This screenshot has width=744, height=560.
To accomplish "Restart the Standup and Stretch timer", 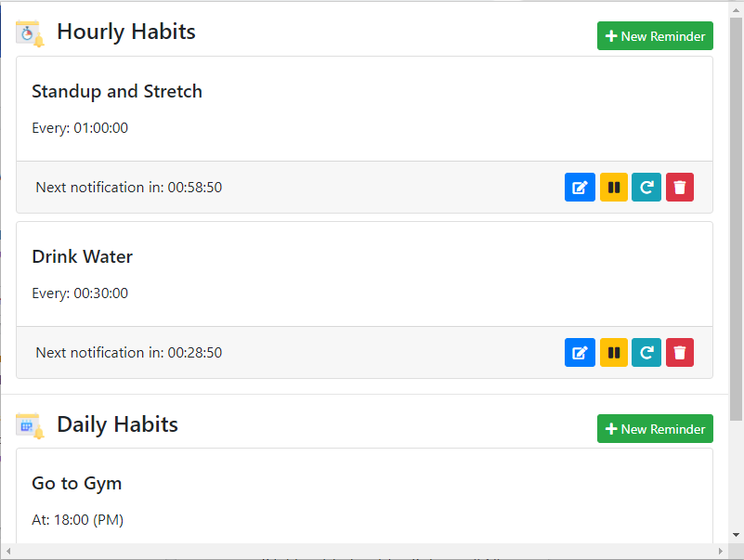I will (x=646, y=188).
